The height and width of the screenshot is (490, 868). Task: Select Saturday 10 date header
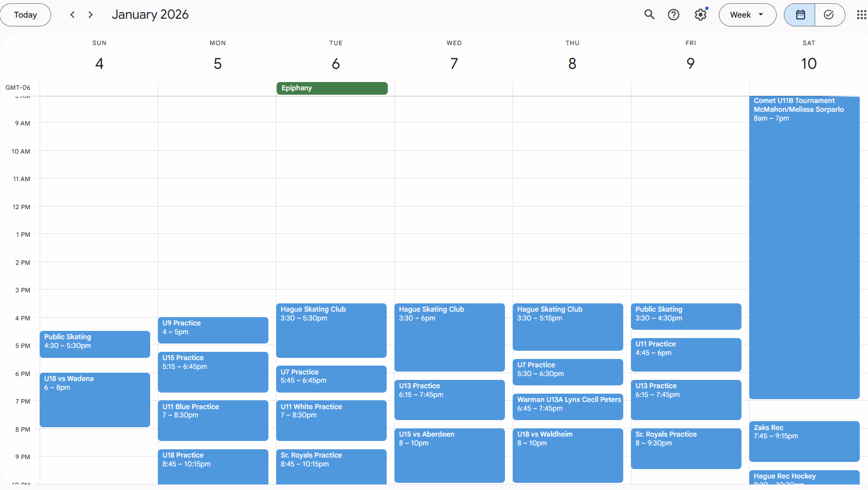coord(808,64)
